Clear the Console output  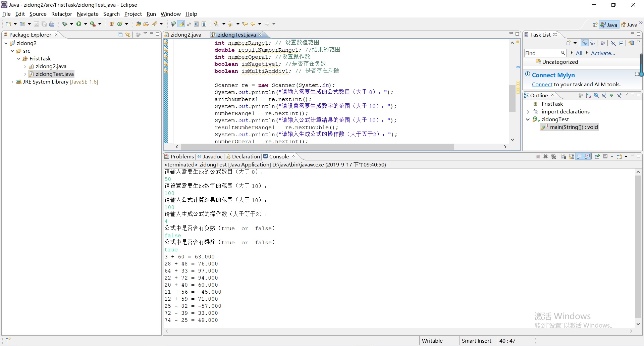point(563,156)
